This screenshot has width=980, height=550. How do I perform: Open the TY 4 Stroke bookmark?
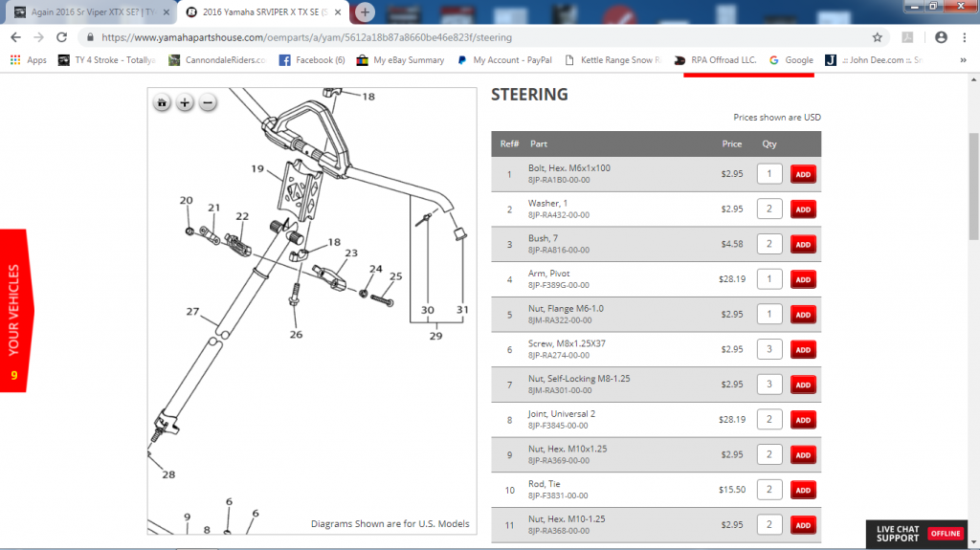(106, 60)
